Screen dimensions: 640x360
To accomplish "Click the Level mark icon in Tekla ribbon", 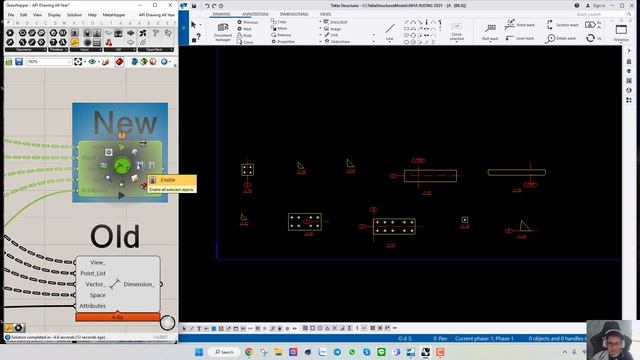I will click(520, 38).
